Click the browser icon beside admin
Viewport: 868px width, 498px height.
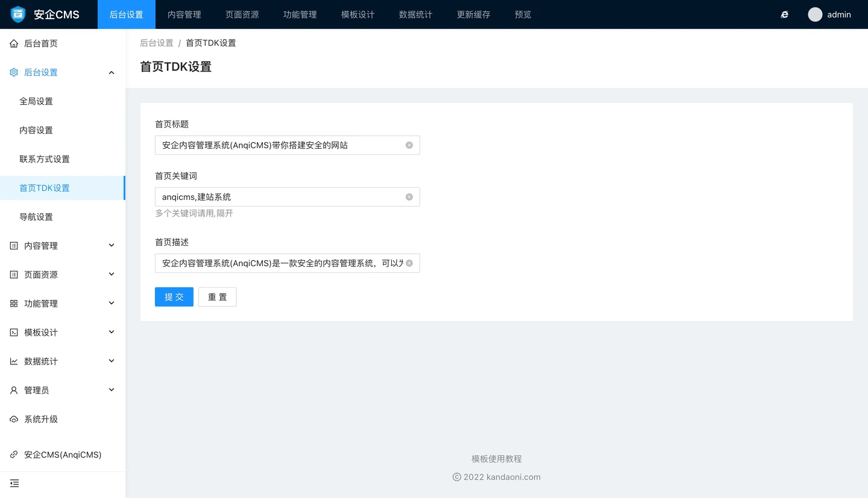(x=784, y=14)
